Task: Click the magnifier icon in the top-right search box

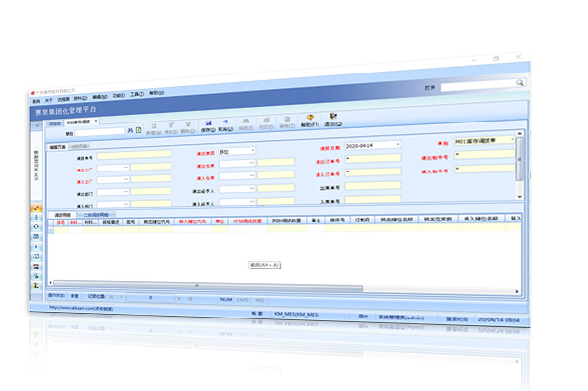Action: click(x=519, y=82)
